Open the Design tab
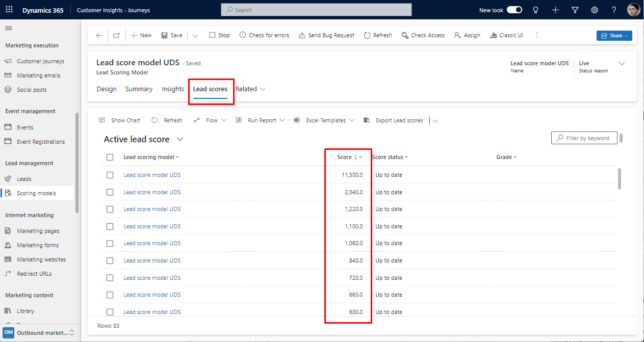Image resolution: width=644 pixels, height=342 pixels. (x=107, y=89)
